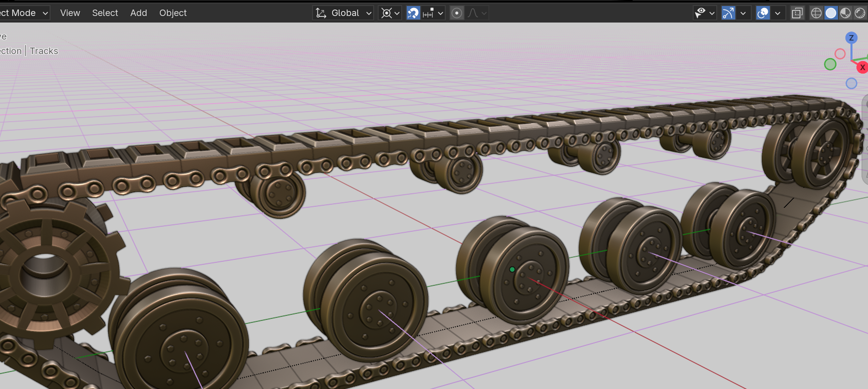Expand the overlays options dropdown arrow
Screen dimensions: 868x389
(x=778, y=13)
